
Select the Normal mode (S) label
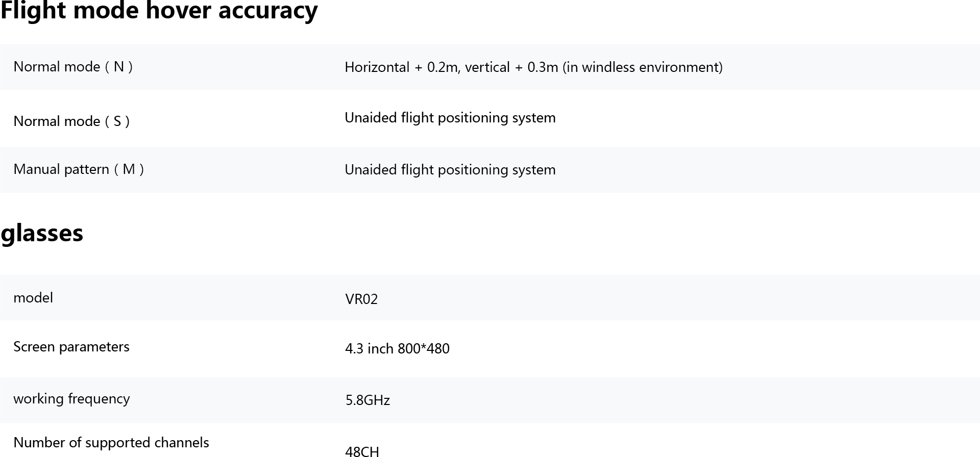[71, 121]
